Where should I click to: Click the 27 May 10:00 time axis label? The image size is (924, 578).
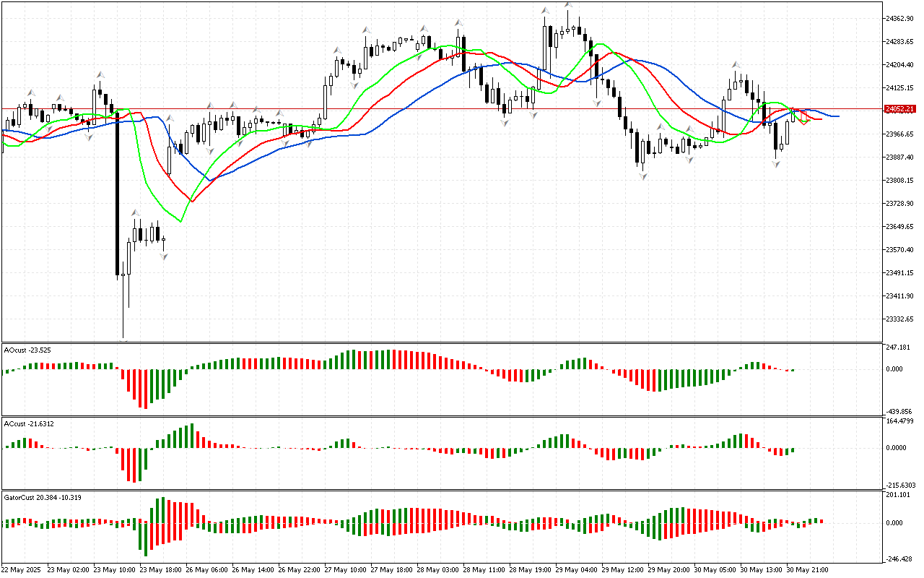pos(344,570)
